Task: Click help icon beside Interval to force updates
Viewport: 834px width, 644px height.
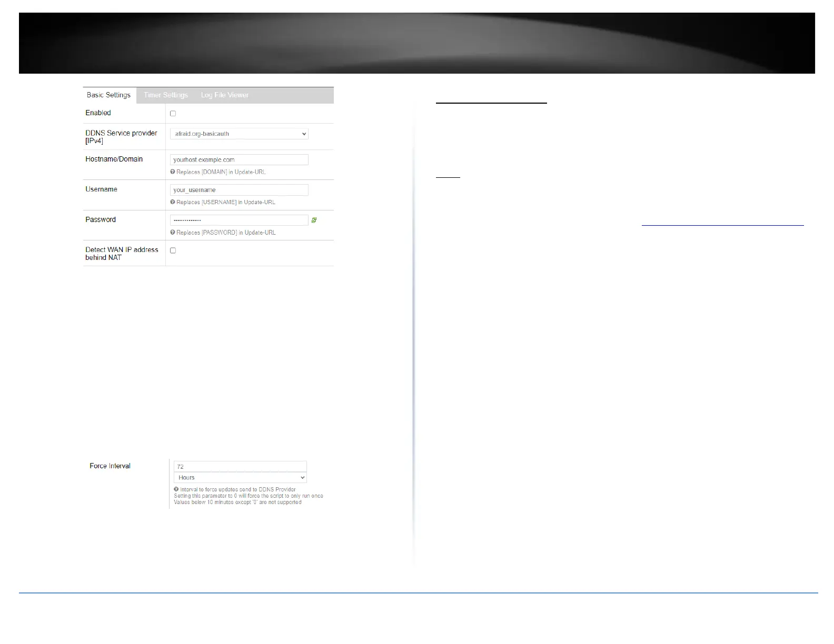Action: point(176,489)
